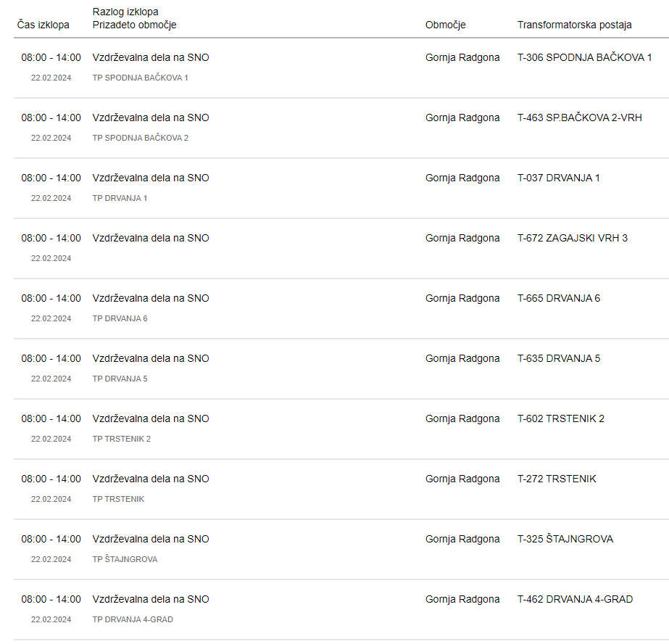Select the T-272 TRSTENIK station entry
This screenshot has height=644, width=669.
(557, 479)
